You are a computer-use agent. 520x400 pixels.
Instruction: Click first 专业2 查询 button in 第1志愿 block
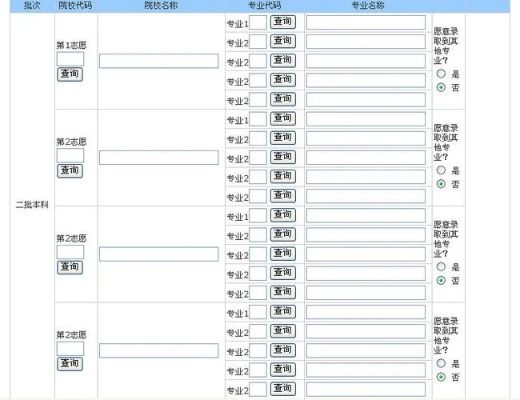coord(283,41)
